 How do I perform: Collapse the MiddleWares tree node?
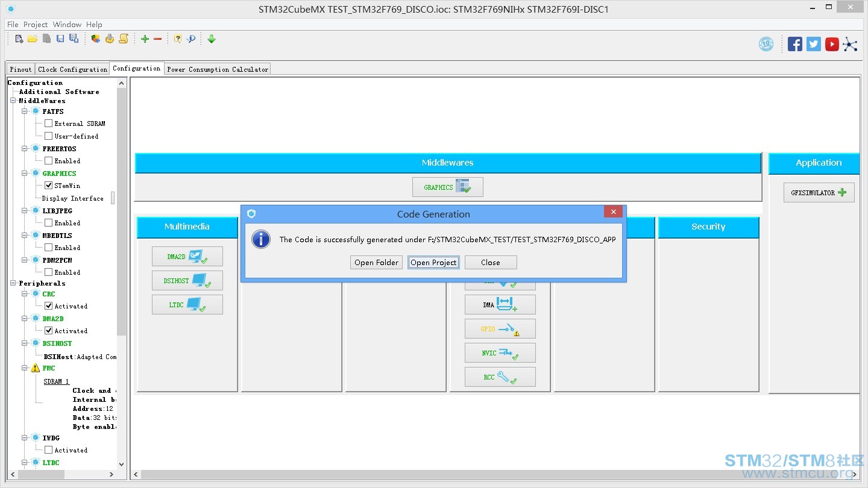[13, 101]
